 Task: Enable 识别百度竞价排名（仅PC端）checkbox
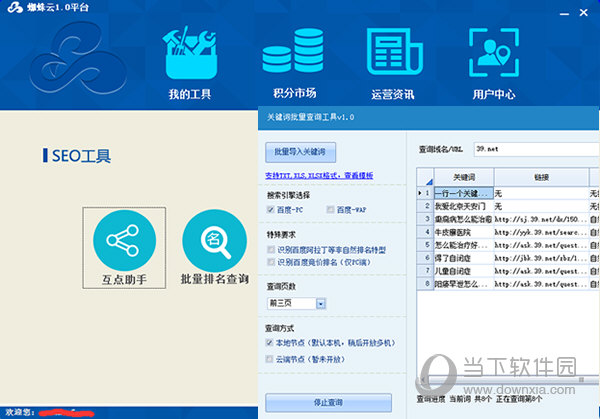(271, 262)
